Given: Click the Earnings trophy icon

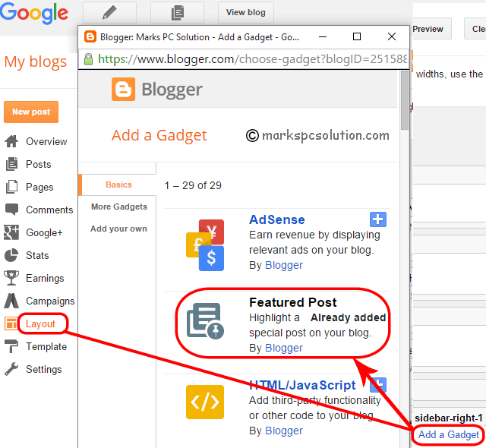Looking at the screenshot, I should point(11,278).
